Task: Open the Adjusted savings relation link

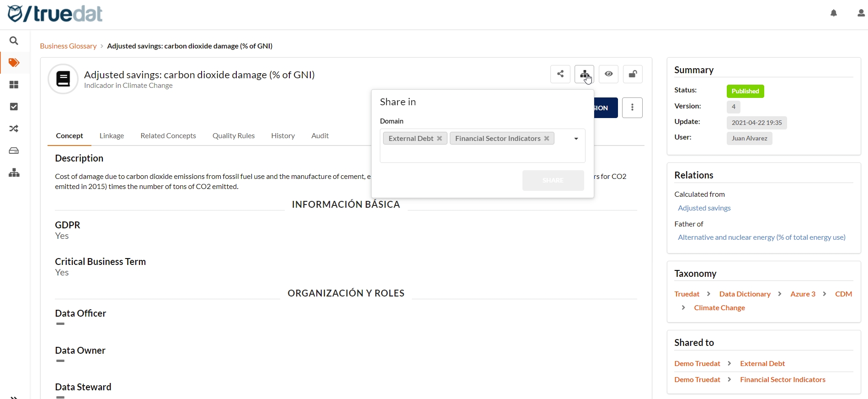Action: [704, 208]
